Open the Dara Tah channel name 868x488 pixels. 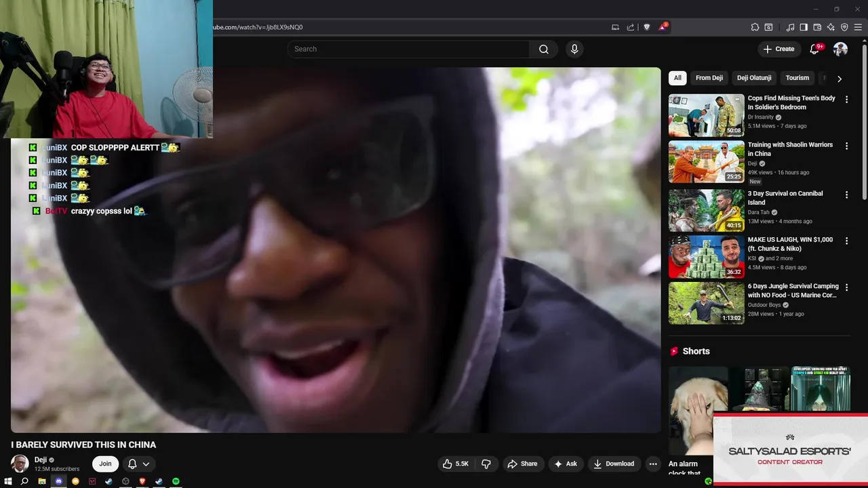pos(759,212)
